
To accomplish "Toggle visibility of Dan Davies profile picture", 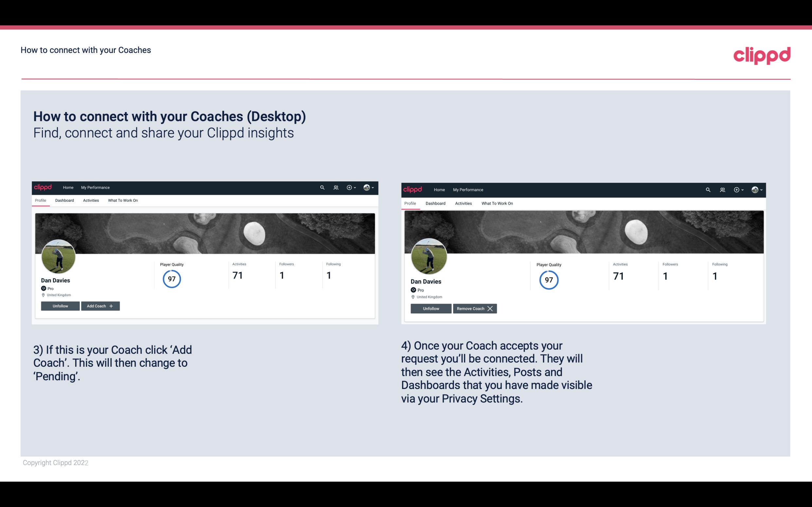I will [59, 256].
